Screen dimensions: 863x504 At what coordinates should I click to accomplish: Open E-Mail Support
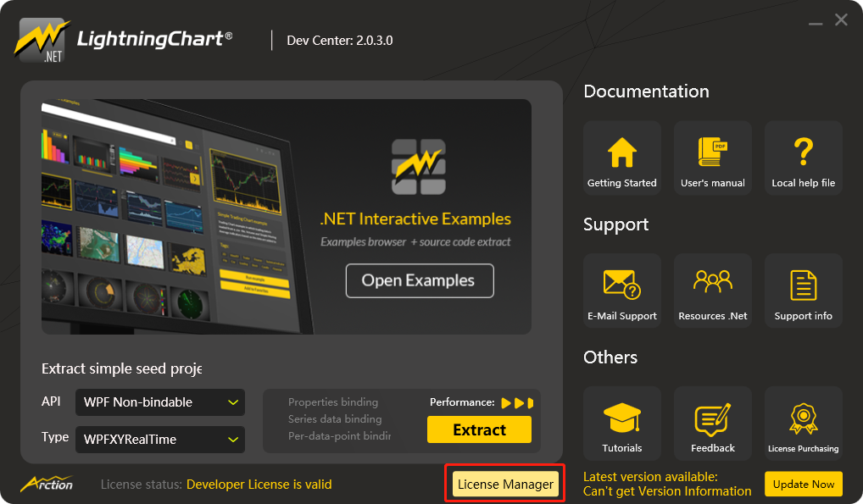pyautogui.click(x=622, y=291)
